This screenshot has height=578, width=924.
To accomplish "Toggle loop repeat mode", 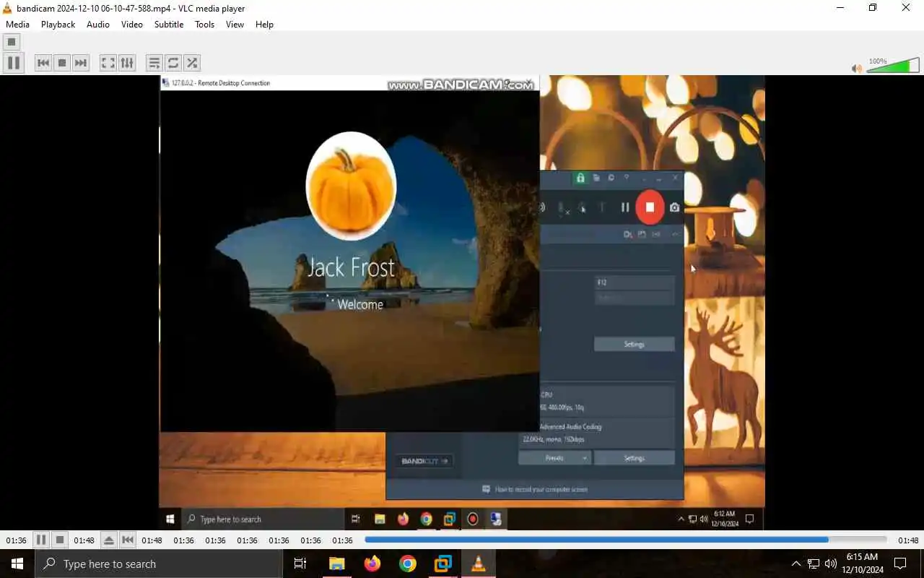I will 173,63.
